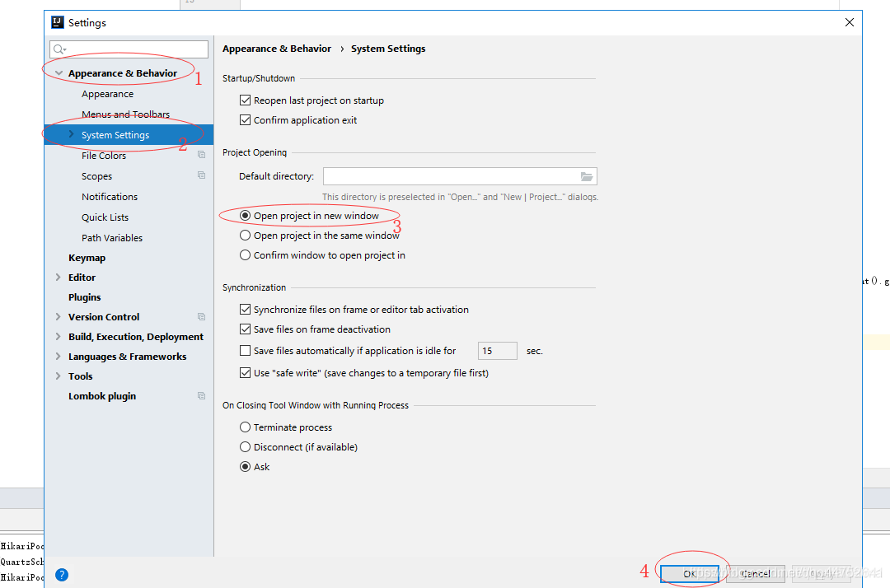Close the Settings dialog

[x=849, y=22]
